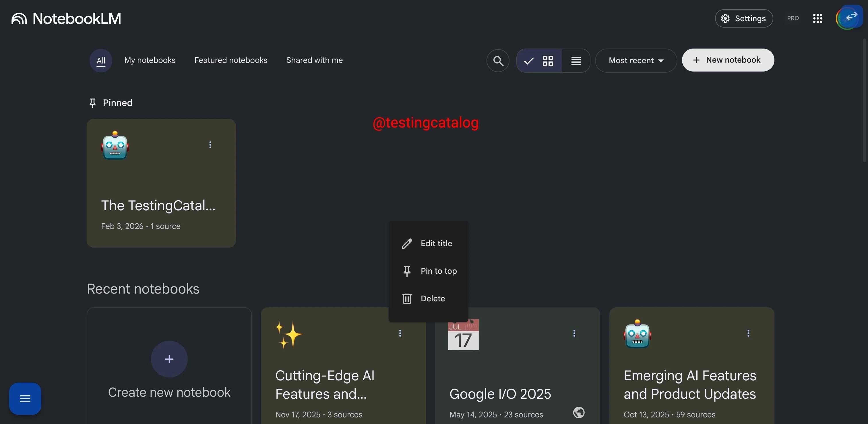
Task: Open the Google apps grid menu
Action: coord(818,18)
